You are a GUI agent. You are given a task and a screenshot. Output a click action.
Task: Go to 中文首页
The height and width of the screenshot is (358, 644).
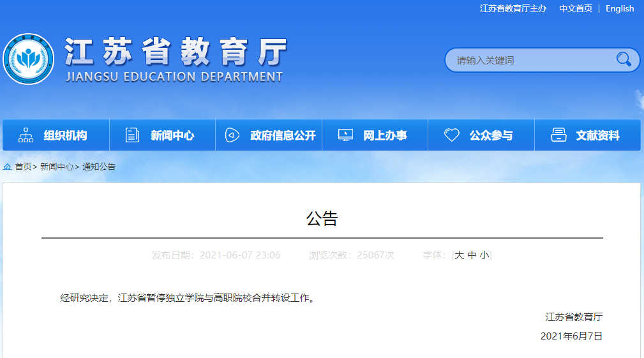click(576, 9)
